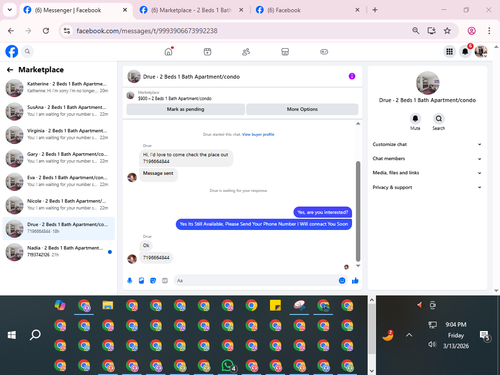Open the $900 - 2 Beds 1 Bath listing
The image size is (500, 375).
175,99
